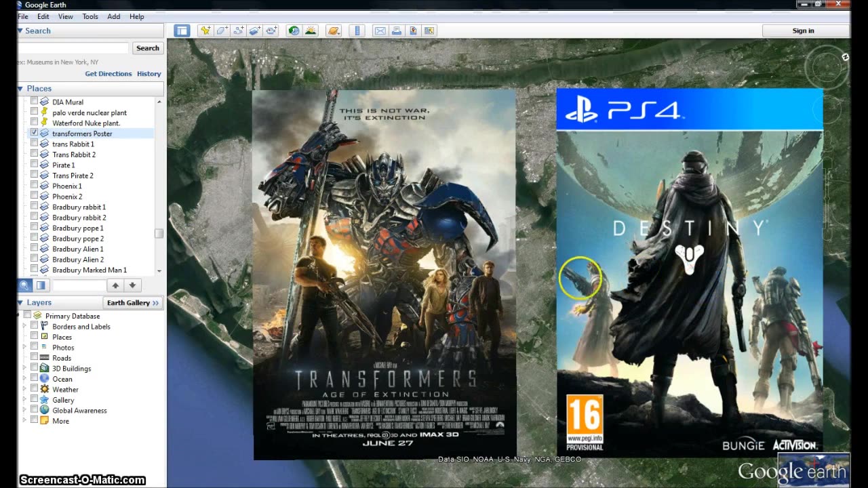Select the Waterford Nuke plant entry
The height and width of the screenshot is (488, 868).
pyautogui.click(x=86, y=123)
